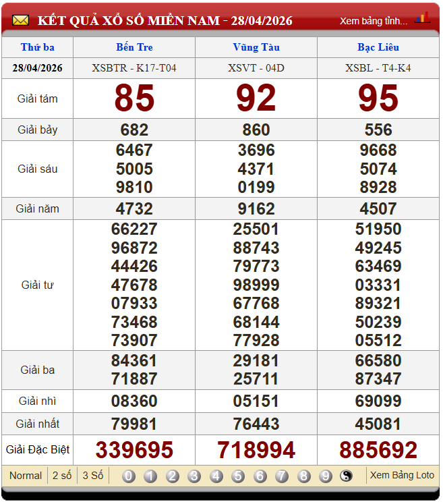Screen dimensions: 443x504
Task: Open the bar chart statistics icon
Action: pos(422,18)
